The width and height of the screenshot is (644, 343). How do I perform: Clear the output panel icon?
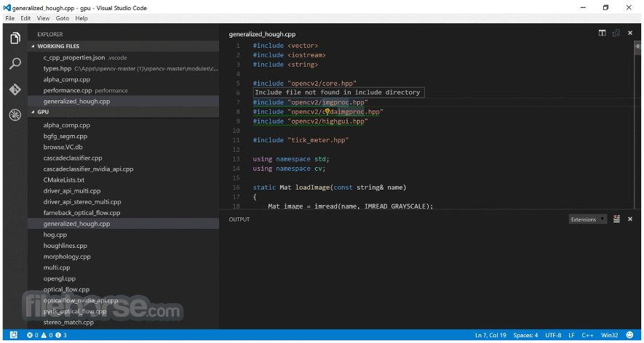[x=616, y=219]
